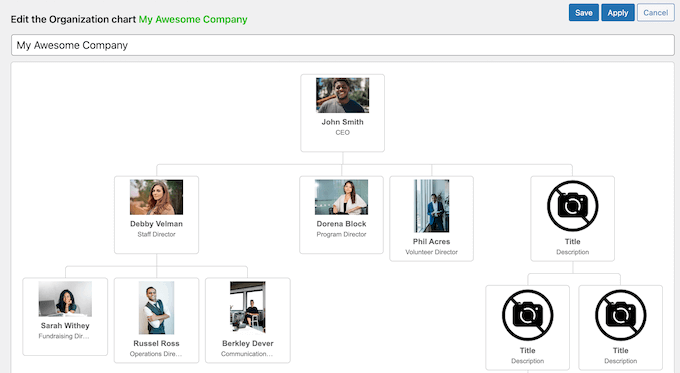Screen dimensions: 680x373
Task: Click the Apply button
Action: (x=618, y=13)
